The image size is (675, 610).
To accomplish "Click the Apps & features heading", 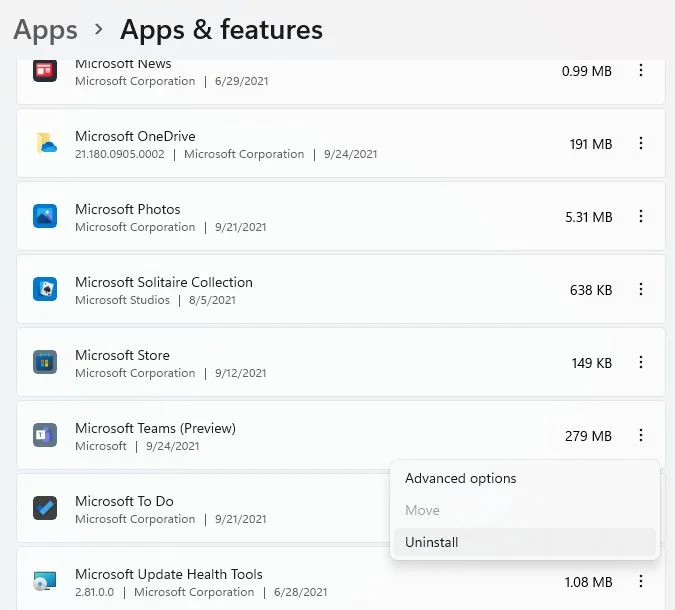I will 221,30.
